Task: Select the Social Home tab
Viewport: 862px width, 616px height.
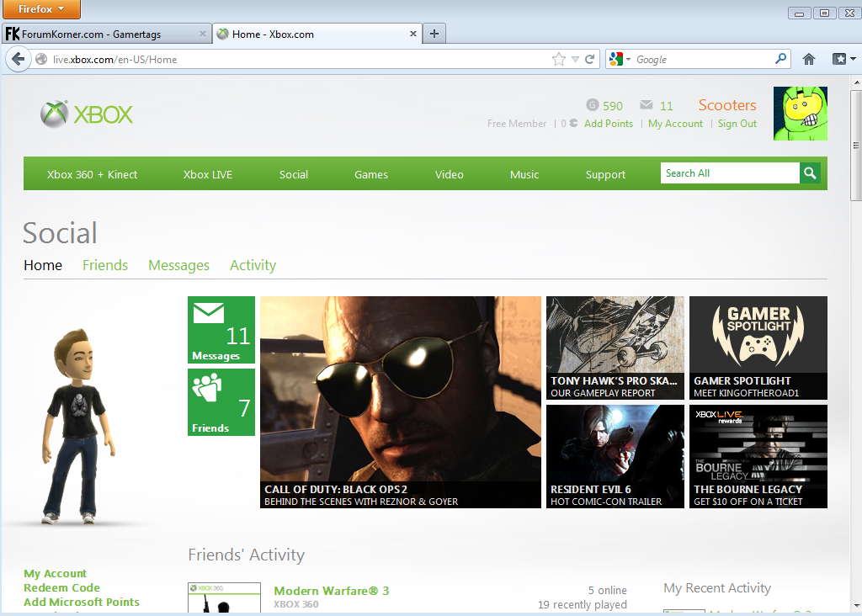Action: pyautogui.click(x=43, y=265)
